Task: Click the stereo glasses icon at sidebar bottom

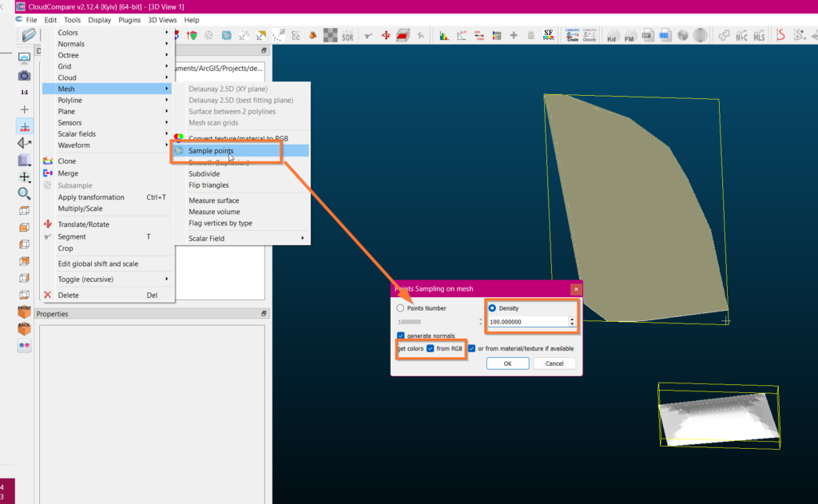Action: pos(24,345)
